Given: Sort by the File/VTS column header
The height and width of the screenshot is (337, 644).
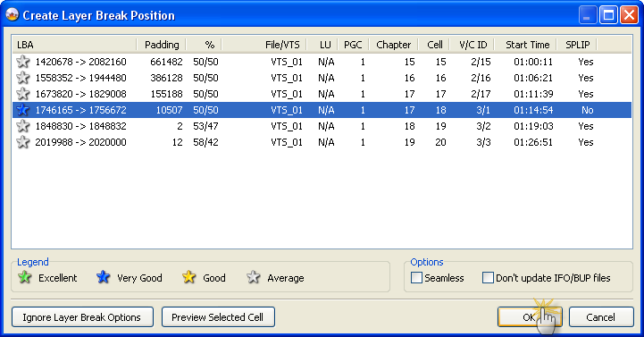Looking at the screenshot, I should pos(264,45).
